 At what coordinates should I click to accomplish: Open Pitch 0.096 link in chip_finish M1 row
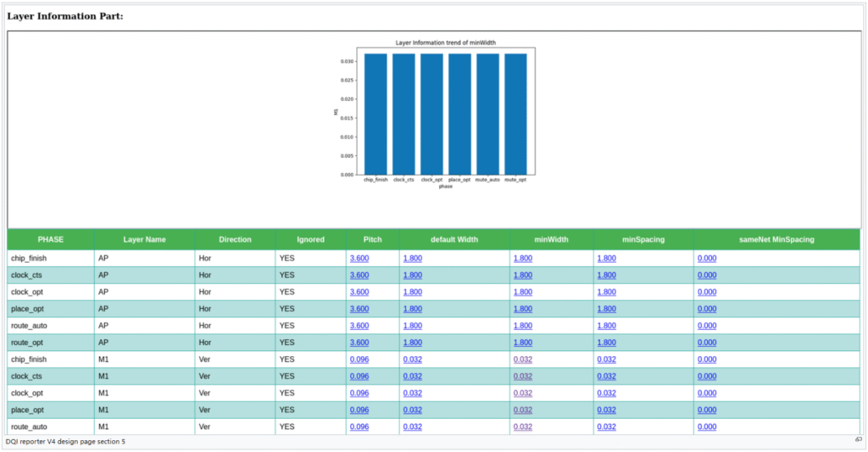coord(359,360)
